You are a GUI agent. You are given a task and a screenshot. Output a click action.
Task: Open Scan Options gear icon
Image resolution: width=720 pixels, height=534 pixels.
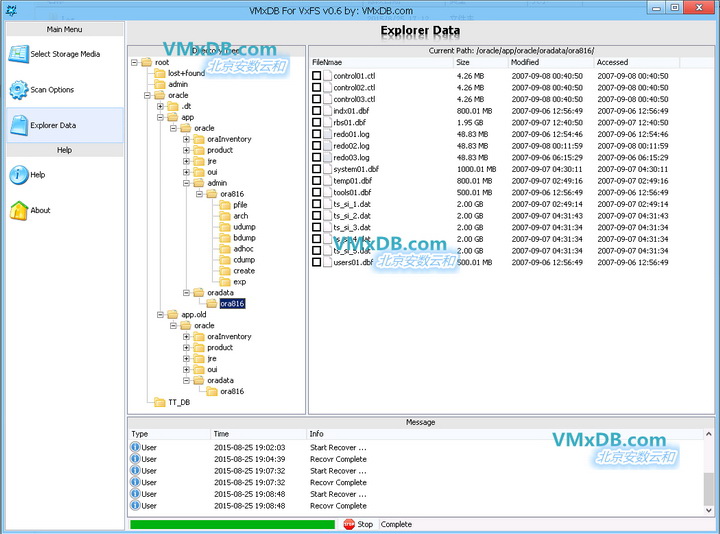(x=18, y=90)
